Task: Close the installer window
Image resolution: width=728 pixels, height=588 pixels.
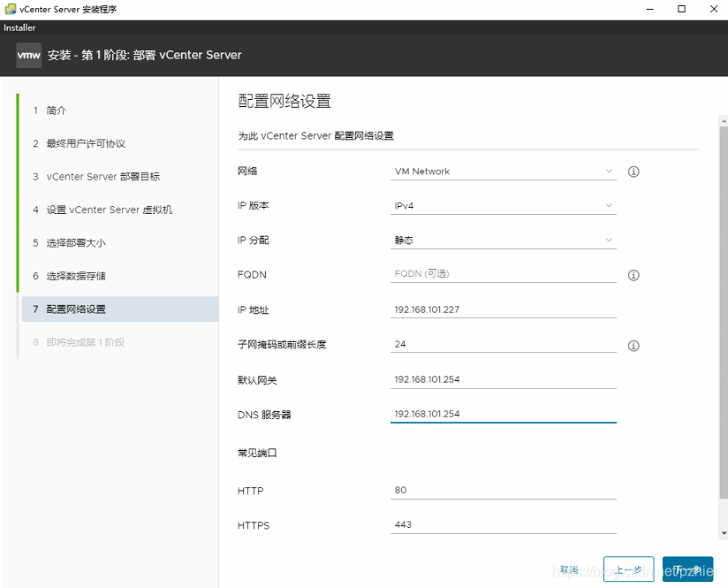Action: [714, 9]
